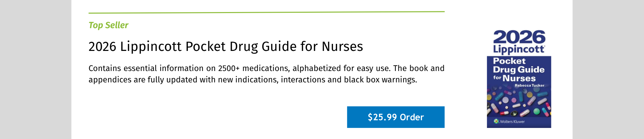Click 'Pocket Drug Guide' text on cover

518,65
